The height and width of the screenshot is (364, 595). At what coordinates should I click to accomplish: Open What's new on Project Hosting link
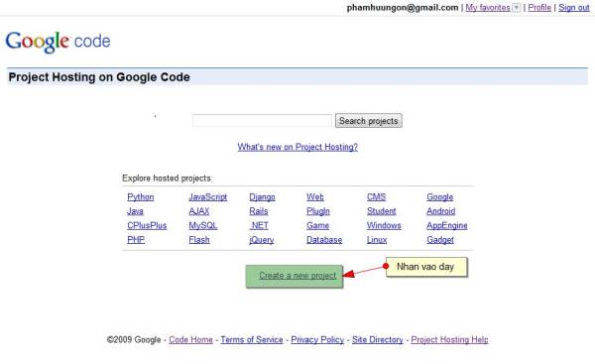point(297,147)
